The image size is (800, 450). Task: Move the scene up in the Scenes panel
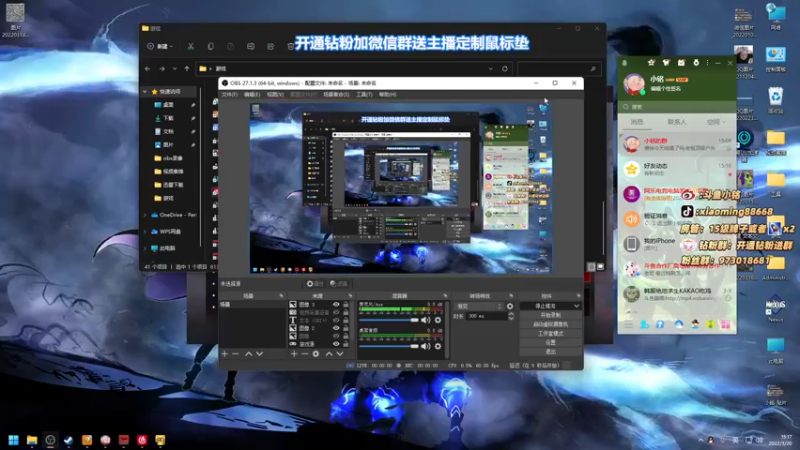(248, 354)
